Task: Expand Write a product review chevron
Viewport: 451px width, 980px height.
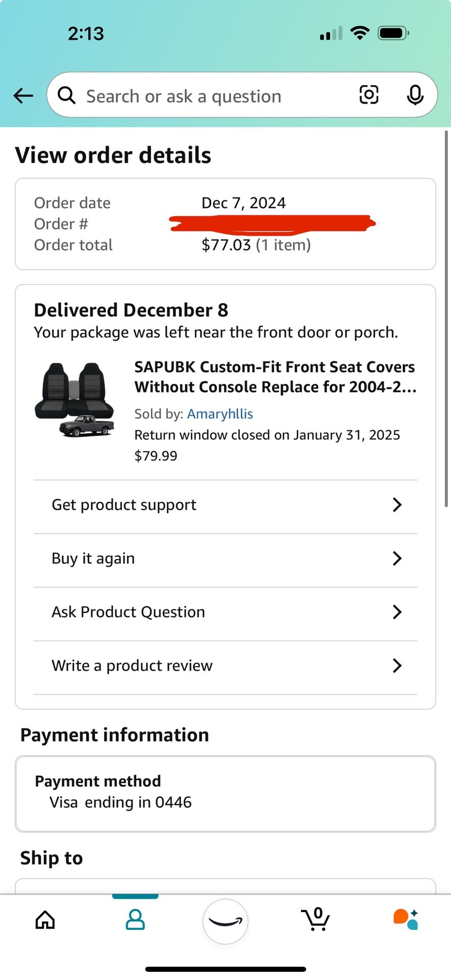Action: click(x=397, y=666)
